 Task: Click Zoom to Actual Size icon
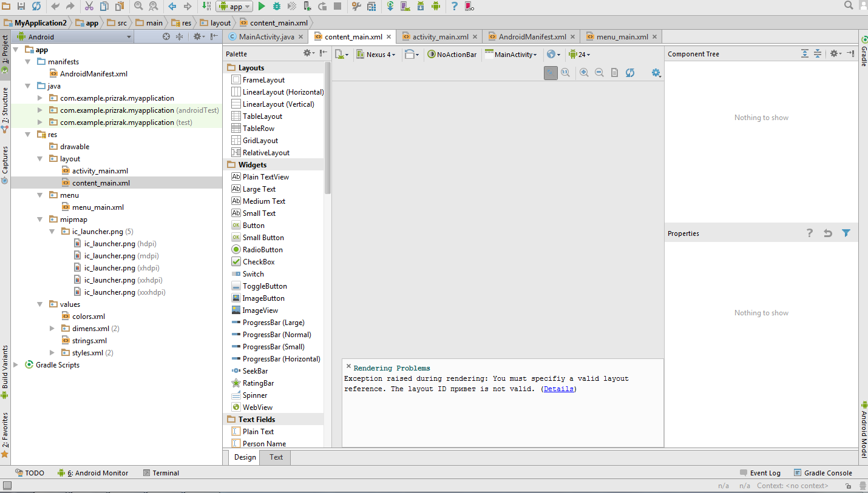coord(565,72)
